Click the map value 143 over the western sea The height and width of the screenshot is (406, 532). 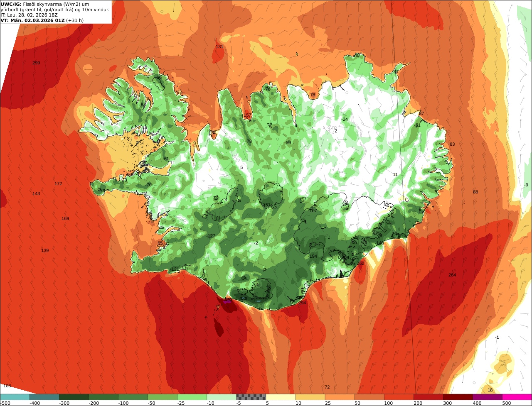click(x=36, y=194)
